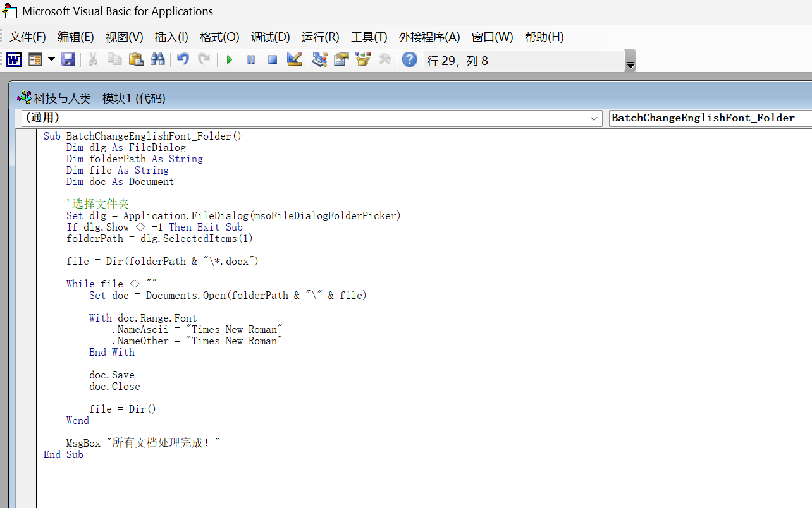Open the BatchChangeEnglishFont_Folder procedure dropdown
Image resolution: width=812 pixels, height=508 pixels.
[x=708, y=118]
